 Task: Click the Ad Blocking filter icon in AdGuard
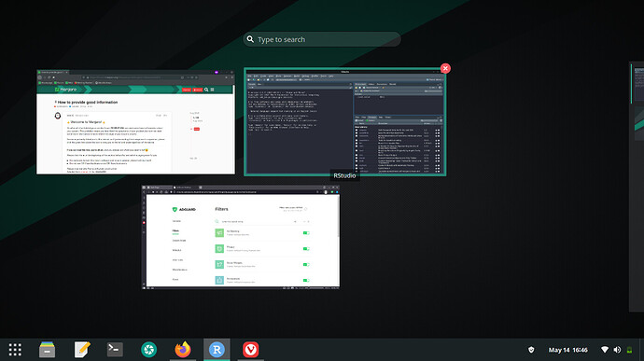(219, 233)
